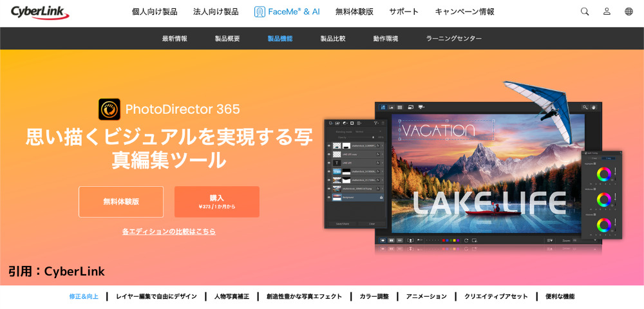The image size is (644, 309).
Task: Open 各エディションの比較はこちら link
Action: coord(169,232)
